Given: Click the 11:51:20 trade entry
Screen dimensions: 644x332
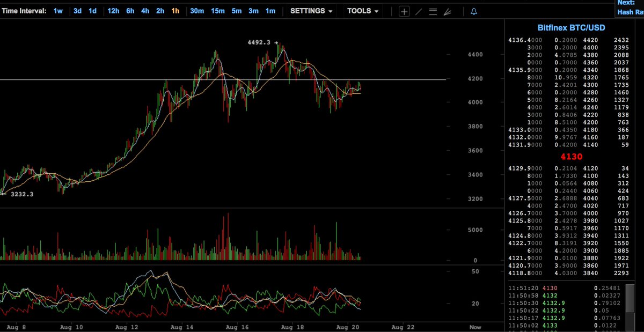Looking at the screenshot, I should point(565,288).
